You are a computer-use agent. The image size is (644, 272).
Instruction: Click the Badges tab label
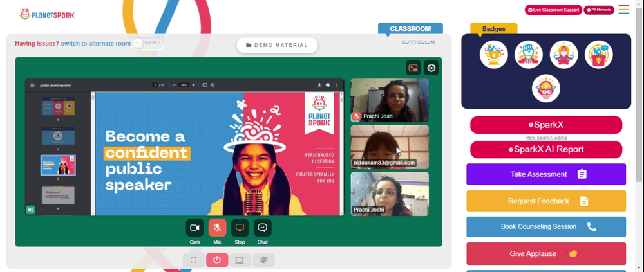[x=494, y=29]
